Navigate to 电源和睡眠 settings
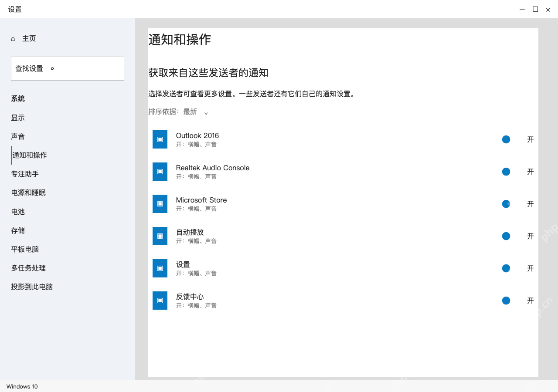 pyautogui.click(x=28, y=193)
